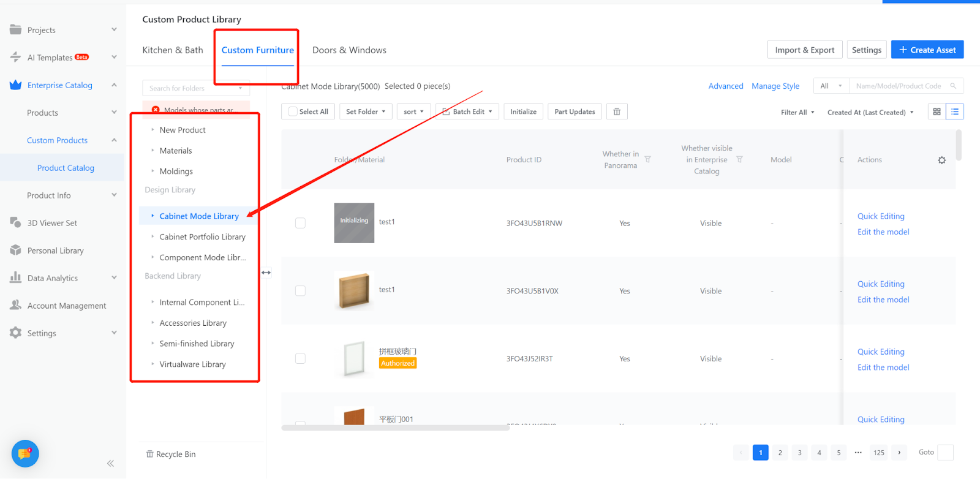This screenshot has width=980, height=479.
Task: Open the Set Folder dropdown
Action: (x=366, y=111)
